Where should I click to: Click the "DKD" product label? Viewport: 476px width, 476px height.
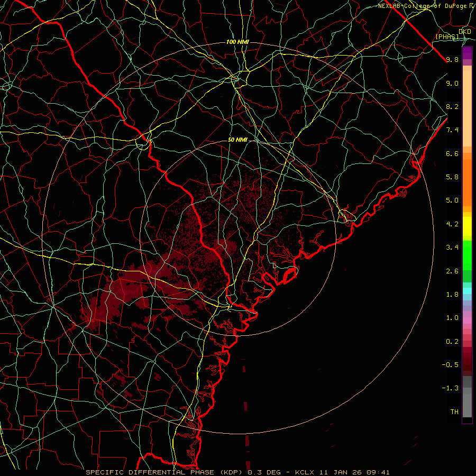465,32
